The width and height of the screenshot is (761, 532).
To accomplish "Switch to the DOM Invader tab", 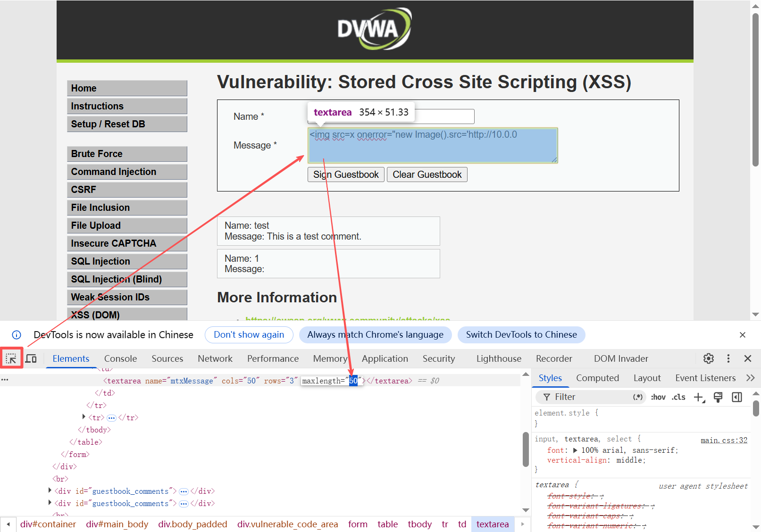I will click(x=621, y=358).
